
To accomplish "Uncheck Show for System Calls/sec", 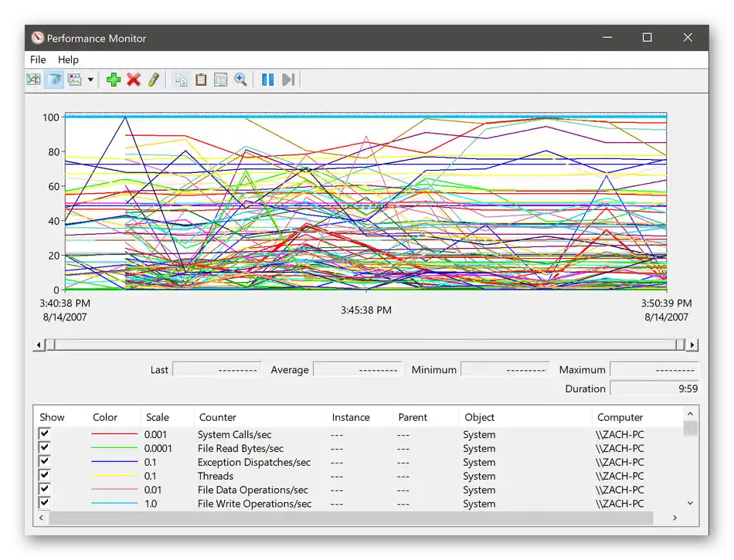I will (45, 433).
